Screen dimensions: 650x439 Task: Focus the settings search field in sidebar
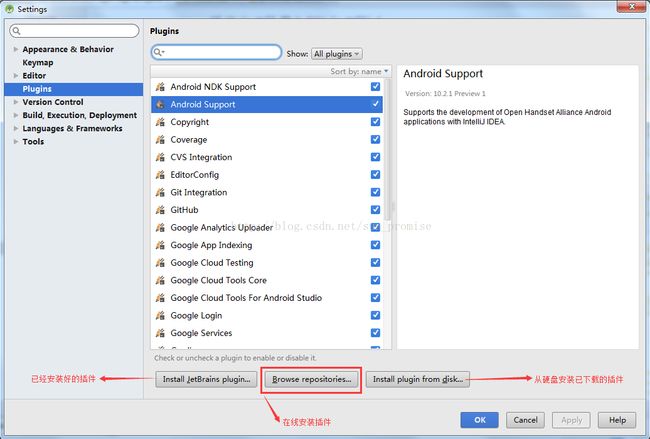click(x=75, y=31)
